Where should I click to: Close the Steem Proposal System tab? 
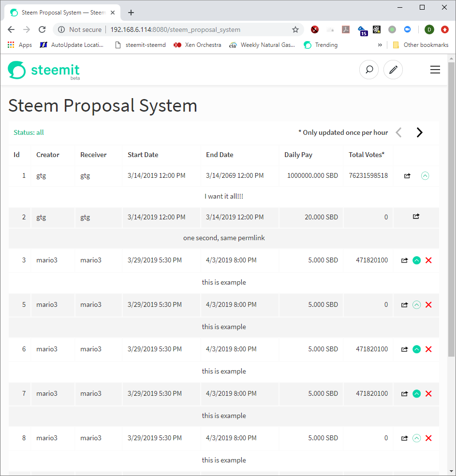click(x=113, y=13)
